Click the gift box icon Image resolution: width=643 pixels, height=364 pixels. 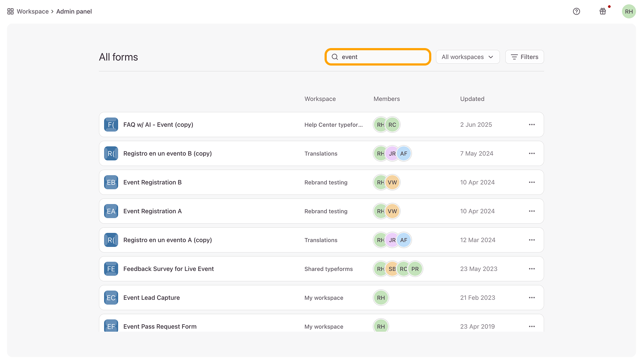(x=603, y=11)
